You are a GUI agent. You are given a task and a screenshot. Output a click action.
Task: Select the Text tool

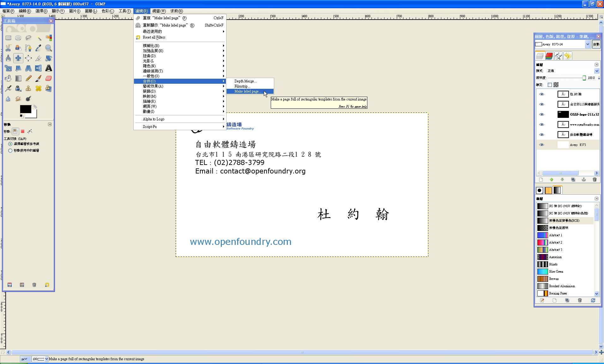(x=49, y=68)
